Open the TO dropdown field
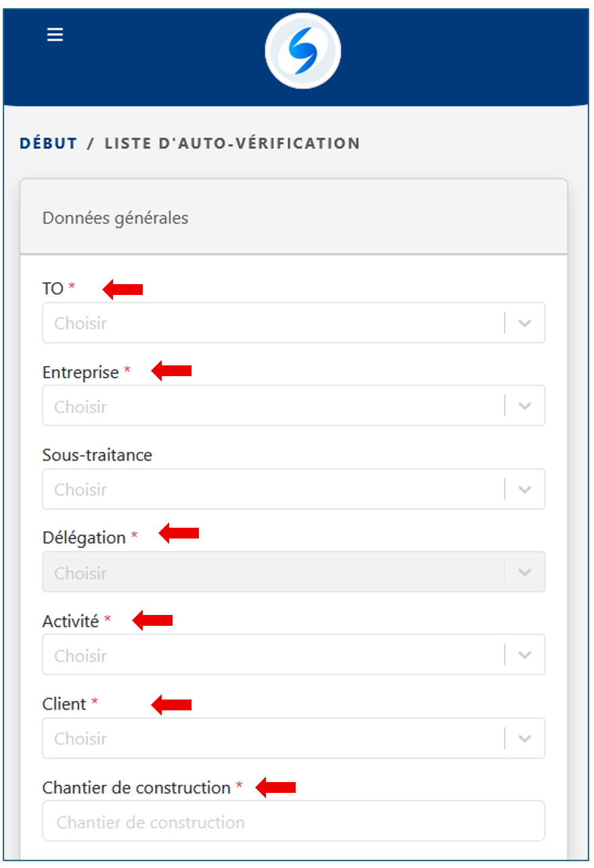This screenshot has width=594, height=868. click(x=271, y=323)
